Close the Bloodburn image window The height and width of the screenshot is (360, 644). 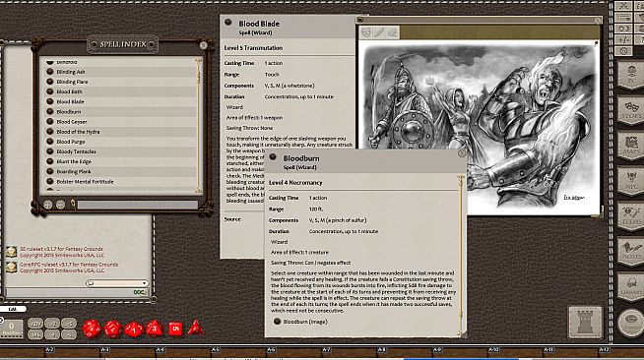tap(598, 20)
